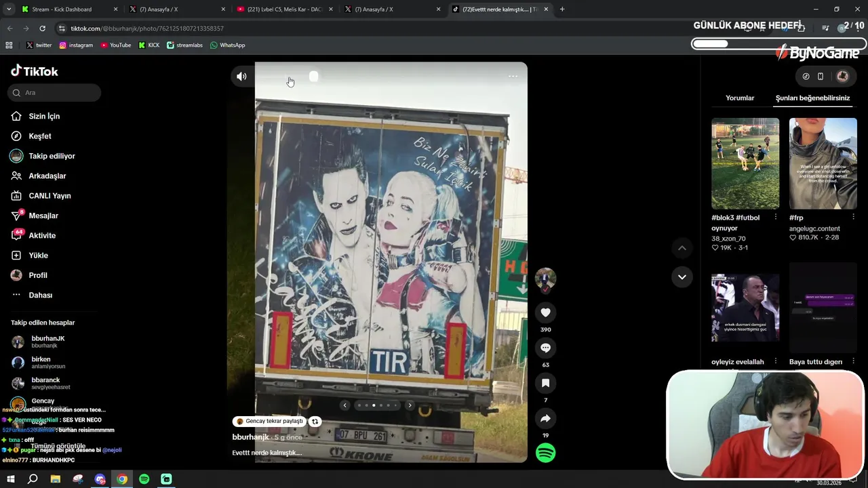Reload the page in Chrome
The width and height of the screenshot is (868, 488).
point(42,28)
